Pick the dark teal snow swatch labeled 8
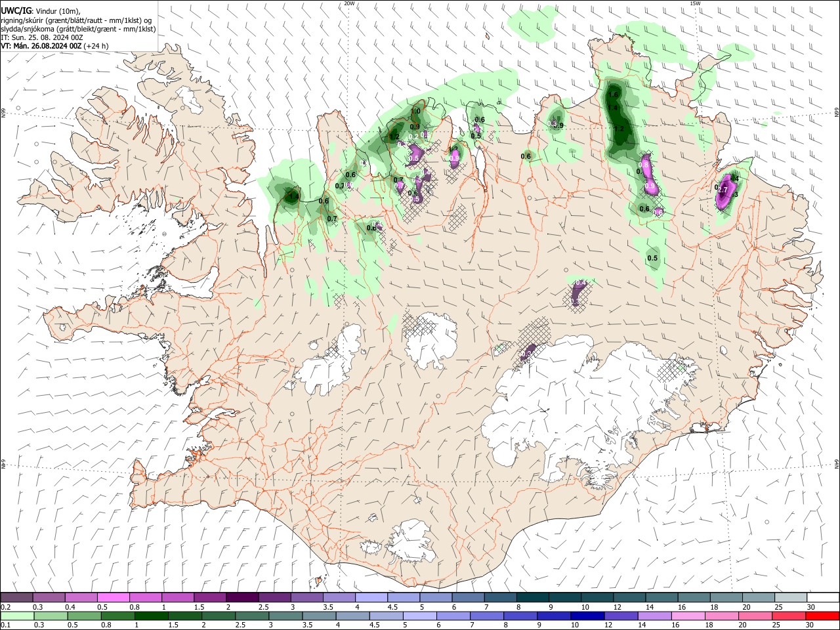 coord(533,598)
